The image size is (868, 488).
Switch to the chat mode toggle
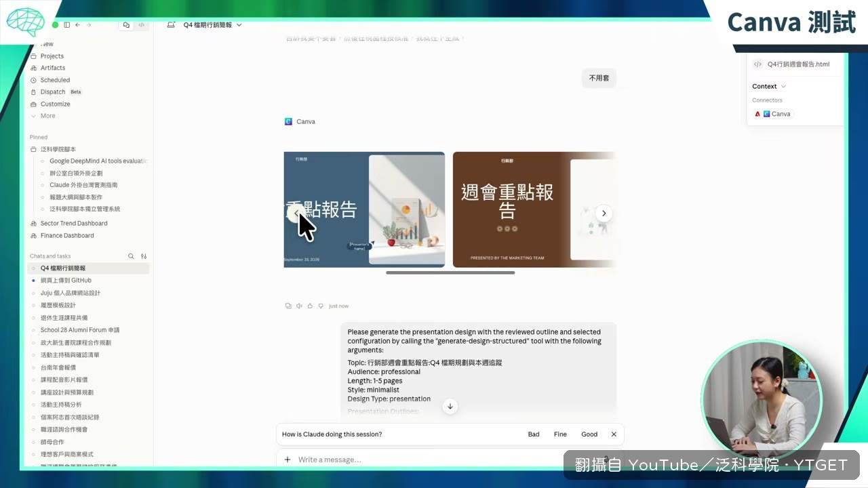point(126,25)
